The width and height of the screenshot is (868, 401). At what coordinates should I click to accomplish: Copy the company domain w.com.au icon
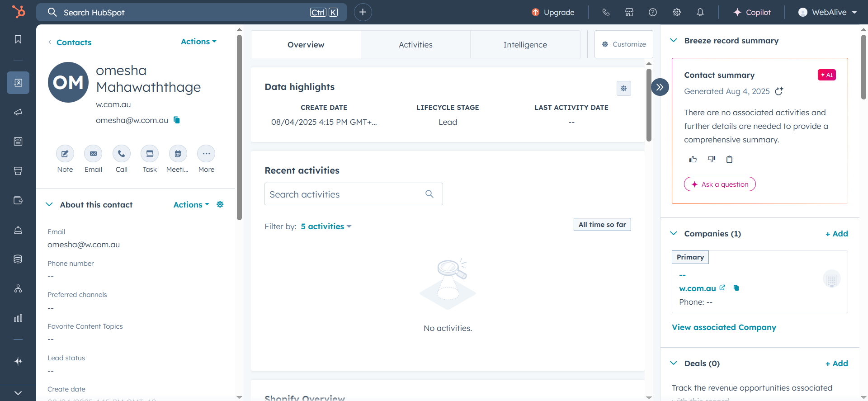click(x=736, y=288)
